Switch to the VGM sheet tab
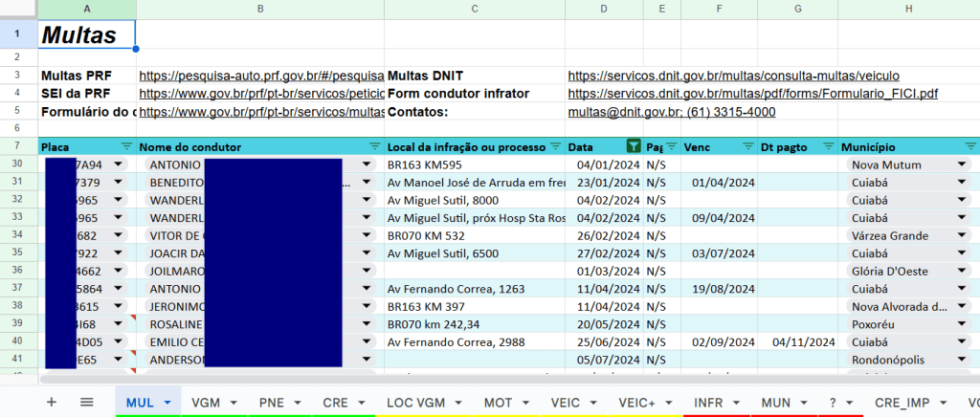This screenshot has width=980, height=417. click(206, 403)
